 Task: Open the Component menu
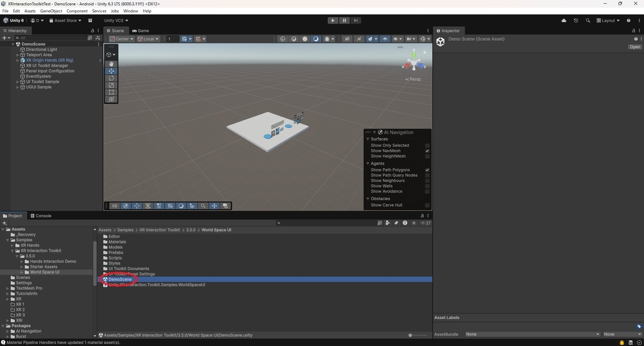[77, 11]
